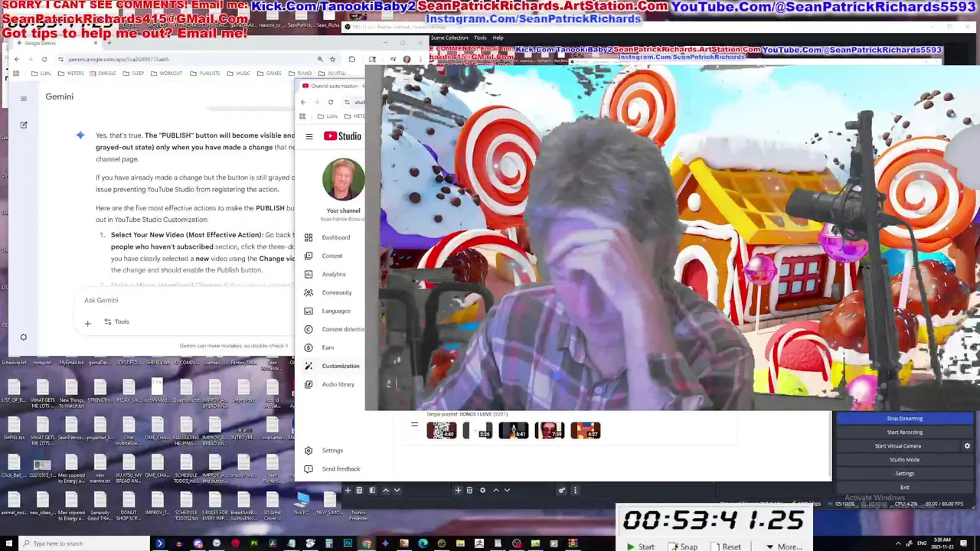The height and width of the screenshot is (551, 980).
Task: Click Exit in OBS controls panel
Action: (904, 487)
